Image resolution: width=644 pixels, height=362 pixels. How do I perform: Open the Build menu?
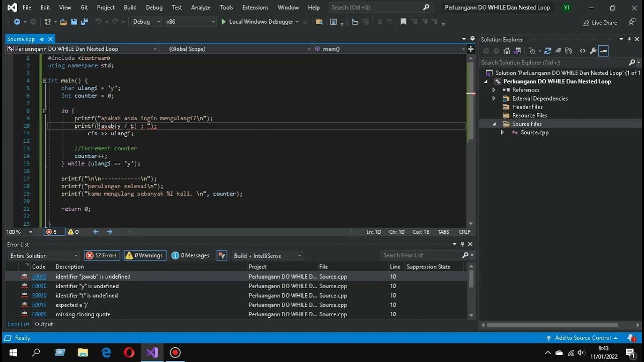click(130, 8)
